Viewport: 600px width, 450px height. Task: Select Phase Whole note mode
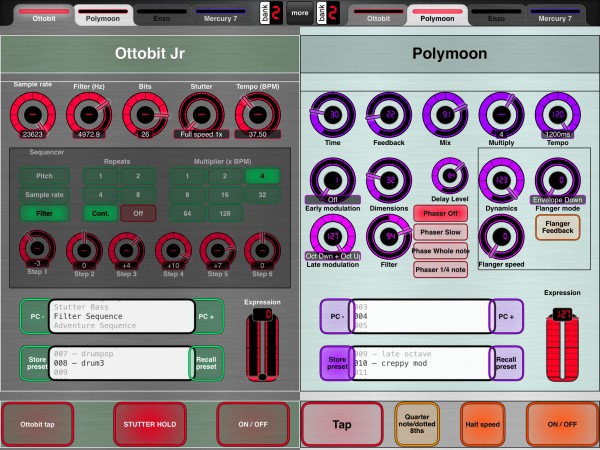coord(440,251)
